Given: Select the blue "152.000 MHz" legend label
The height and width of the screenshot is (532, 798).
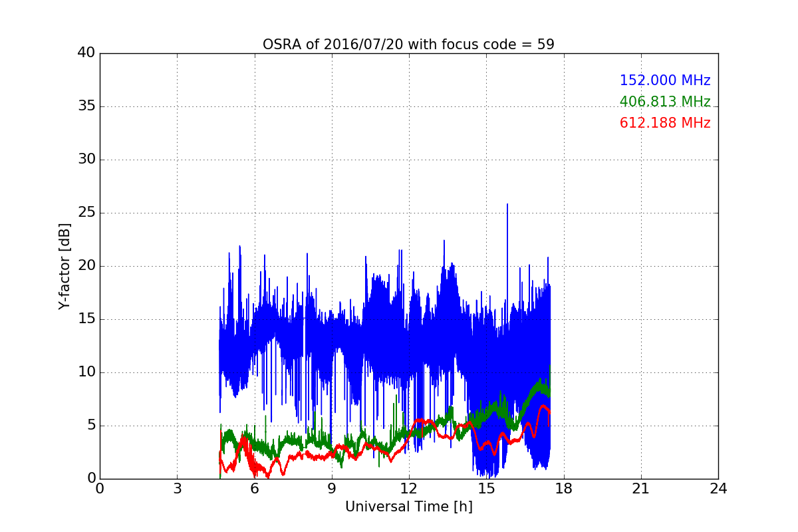Looking at the screenshot, I should (x=665, y=80).
